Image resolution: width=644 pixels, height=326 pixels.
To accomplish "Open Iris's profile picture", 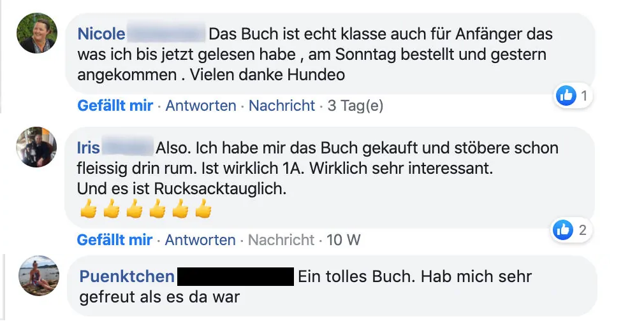I will pyautogui.click(x=37, y=147).
